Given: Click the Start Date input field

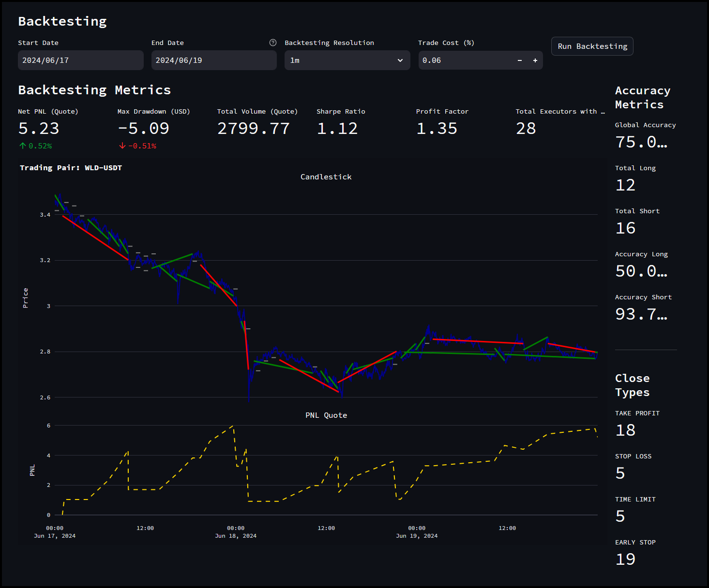Looking at the screenshot, I should click(80, 60).
